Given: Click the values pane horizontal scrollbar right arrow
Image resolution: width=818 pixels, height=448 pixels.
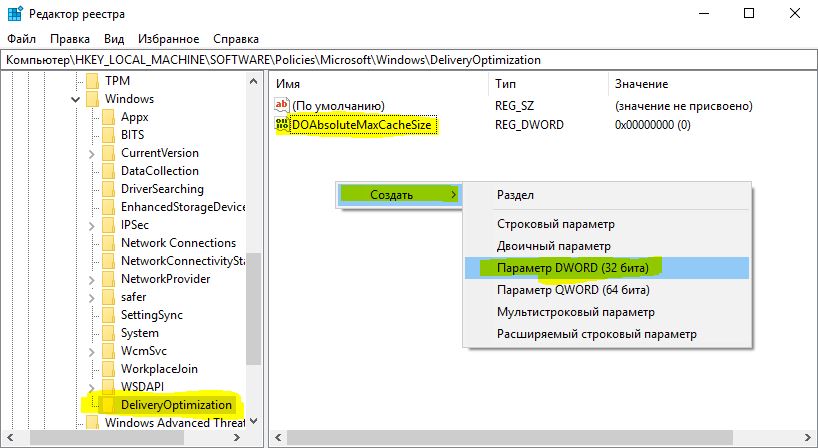Looking at the screenshot, I should pyautogui.click(x=808, y=438).
